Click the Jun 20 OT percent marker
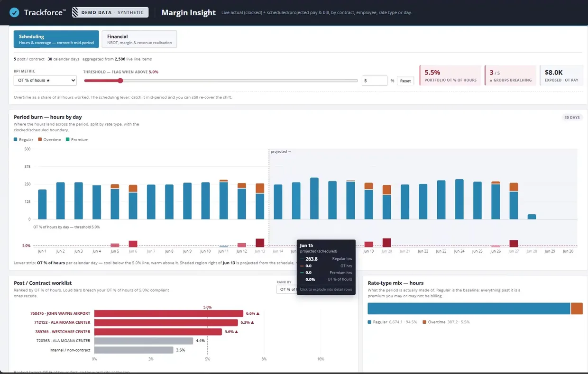Viewport: 588px width, 374px height. click(x=387, y=243)
